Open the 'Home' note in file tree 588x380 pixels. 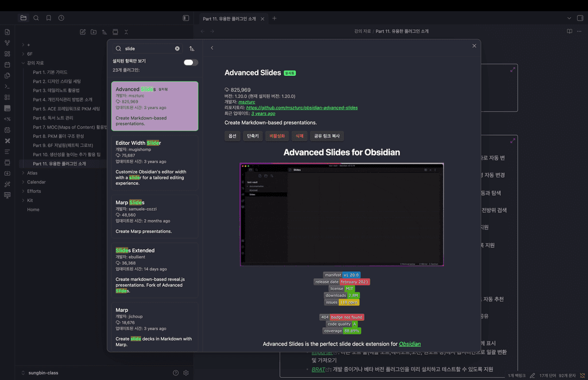click(33, 210)
